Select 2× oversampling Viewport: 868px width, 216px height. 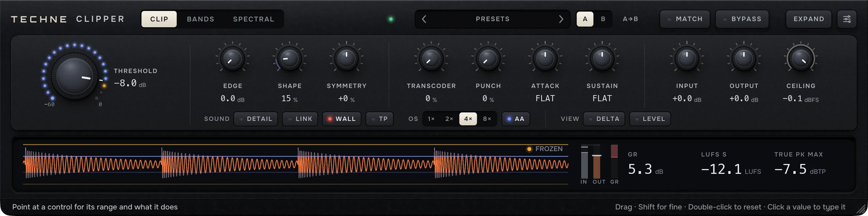pyautogui.click(x=449, y=119)
